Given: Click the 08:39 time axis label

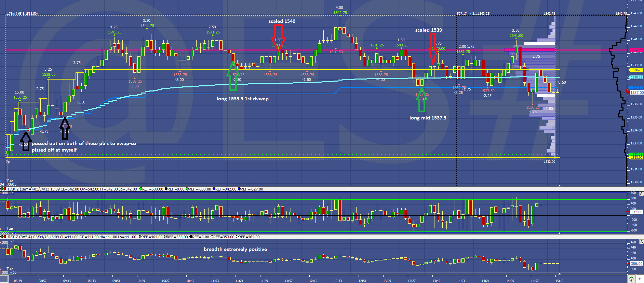Looking at the screenshot, I should tap(18, 281).
